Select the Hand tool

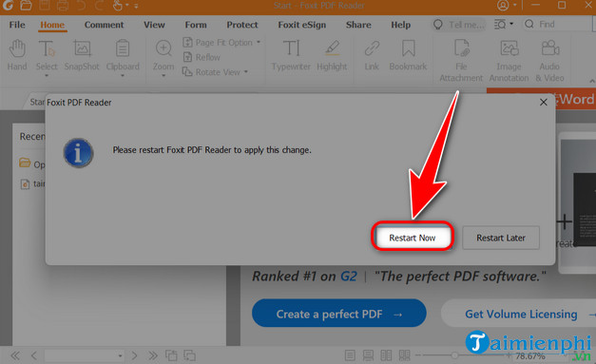pos(17,55)
